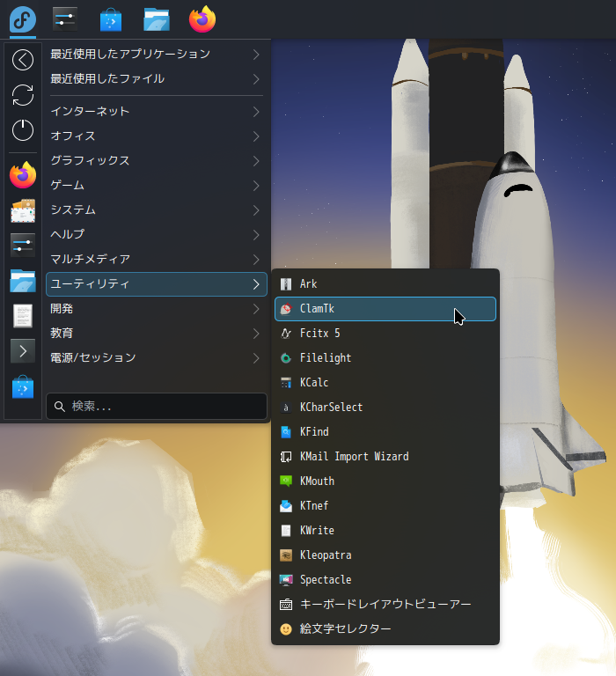This screenshot has width=616, height=676.
Task: Click the restart icon in launcher sidebar
Action: (x=23, y=95)
